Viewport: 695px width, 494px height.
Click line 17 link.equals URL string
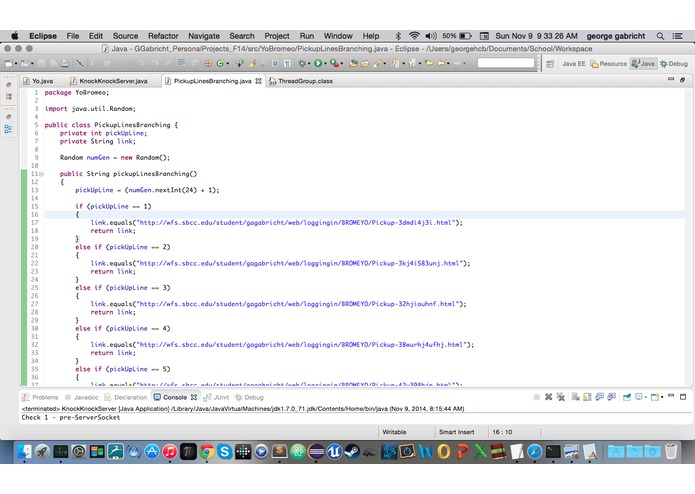pyautogui.click(x=297, y=223)
